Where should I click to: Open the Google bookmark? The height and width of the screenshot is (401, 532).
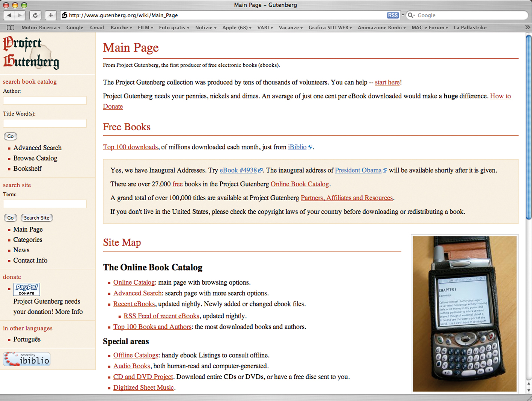pyautogui.click(x=75, y=27)
